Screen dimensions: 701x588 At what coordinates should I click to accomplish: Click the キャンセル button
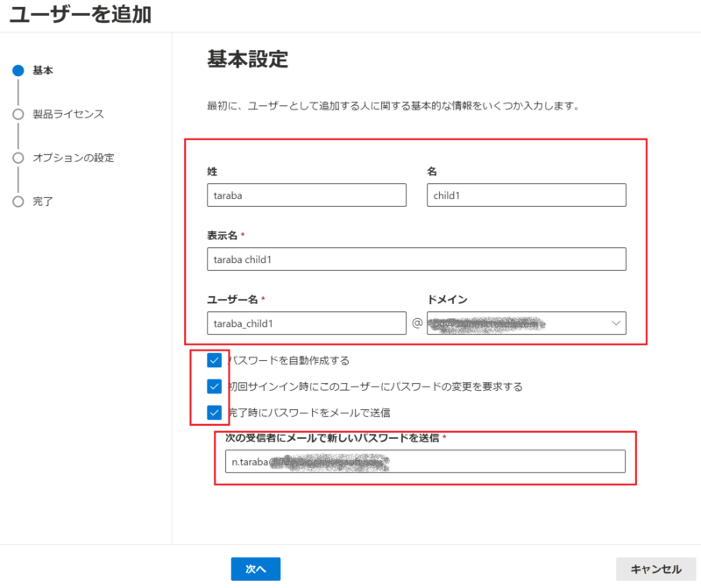(x=655, y=569)
